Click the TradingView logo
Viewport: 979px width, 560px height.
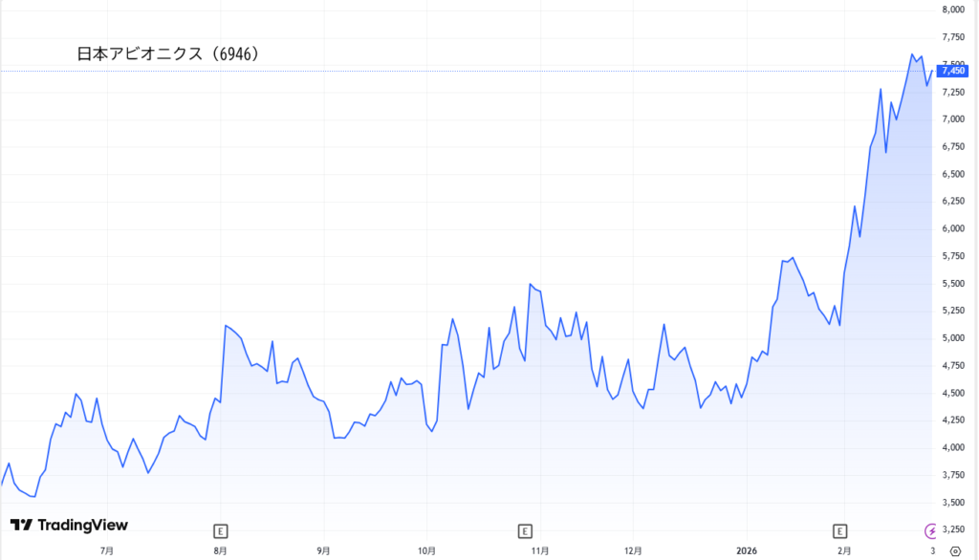tap(69, 526)
